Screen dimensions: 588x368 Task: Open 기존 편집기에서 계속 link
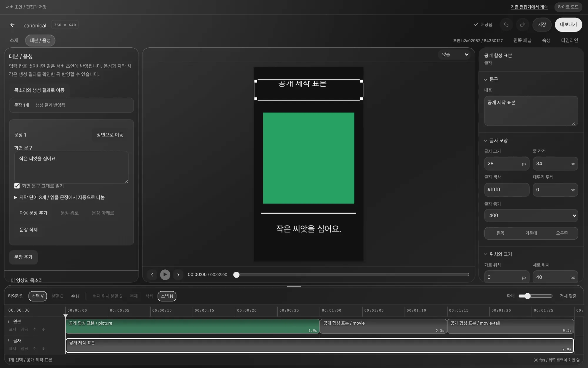(529, 7)
